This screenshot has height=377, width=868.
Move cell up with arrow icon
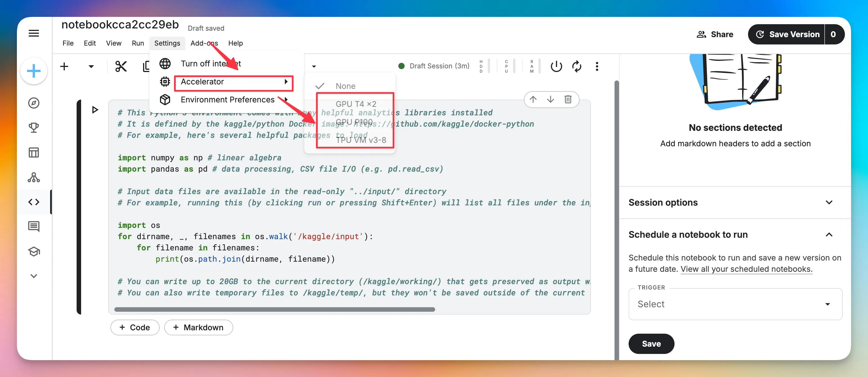533,99
